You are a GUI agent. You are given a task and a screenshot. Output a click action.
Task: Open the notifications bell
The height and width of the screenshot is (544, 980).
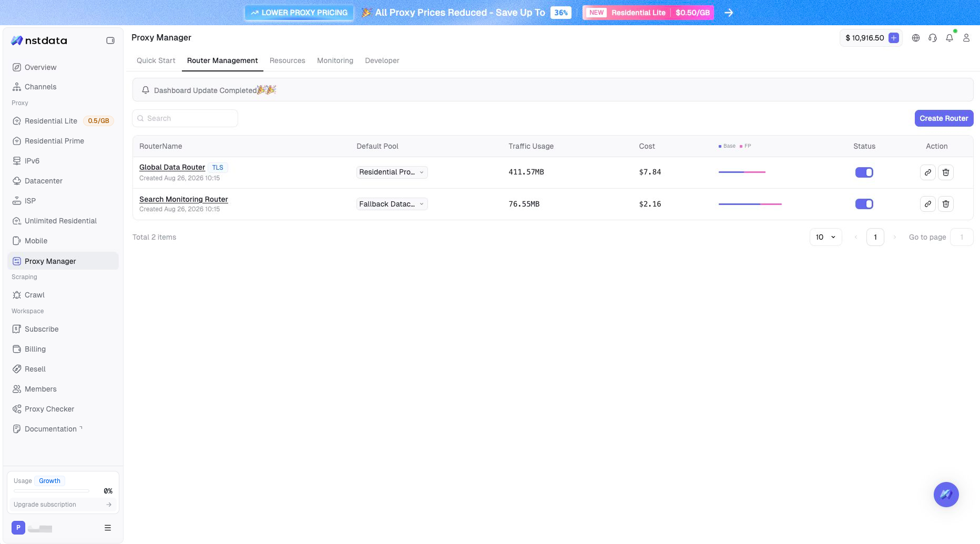tap(950, 38)
